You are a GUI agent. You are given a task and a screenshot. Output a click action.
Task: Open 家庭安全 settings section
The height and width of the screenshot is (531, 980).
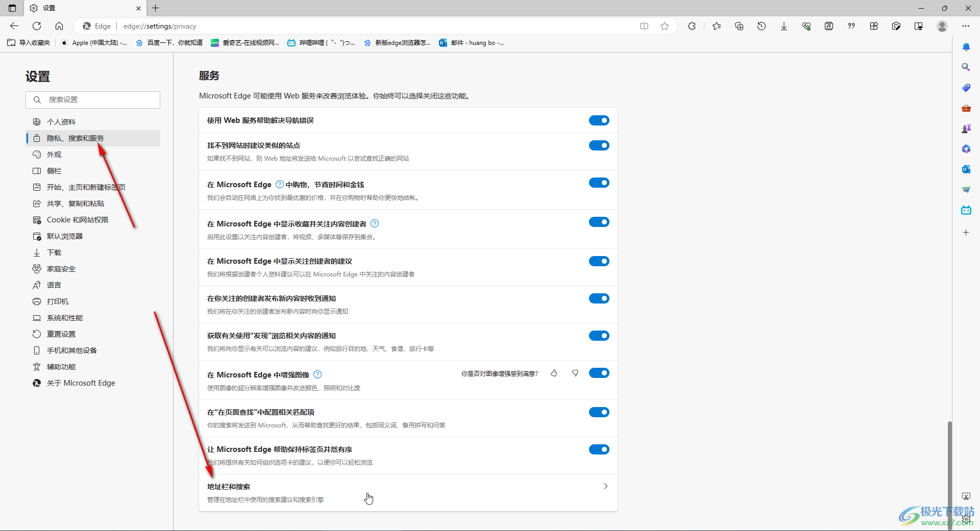click(x=93, y=269)
